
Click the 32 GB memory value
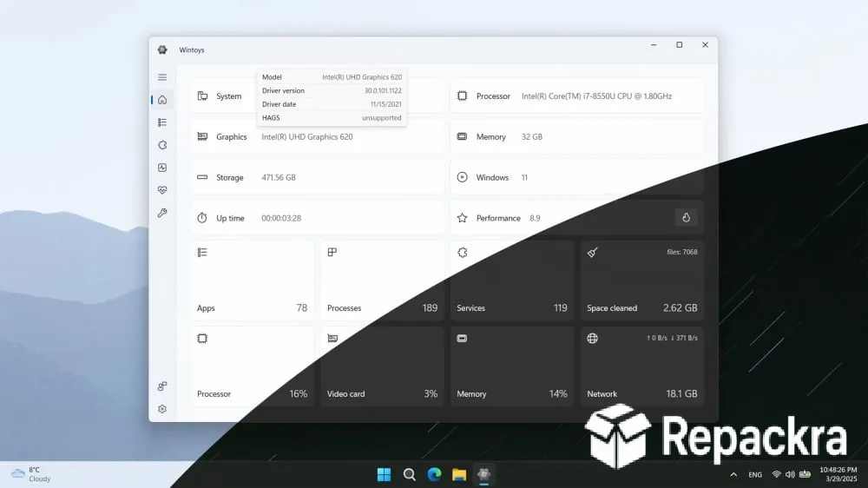point(532,137)
